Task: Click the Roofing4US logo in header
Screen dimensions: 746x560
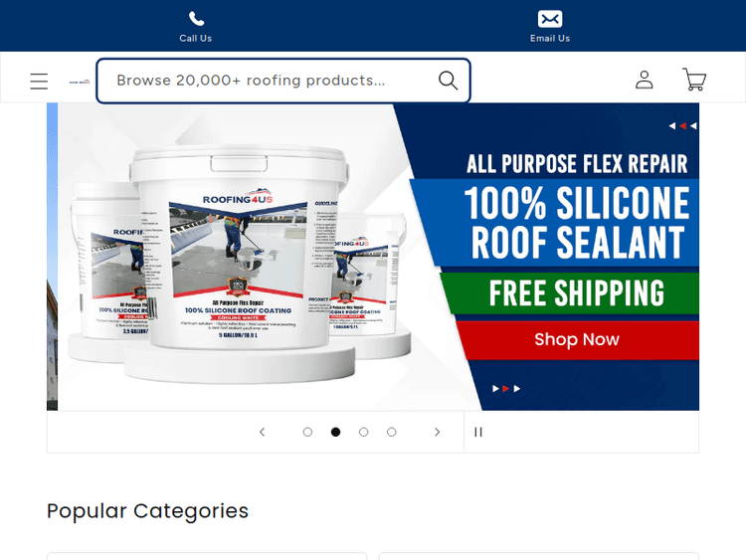Action: pos(80,82)
